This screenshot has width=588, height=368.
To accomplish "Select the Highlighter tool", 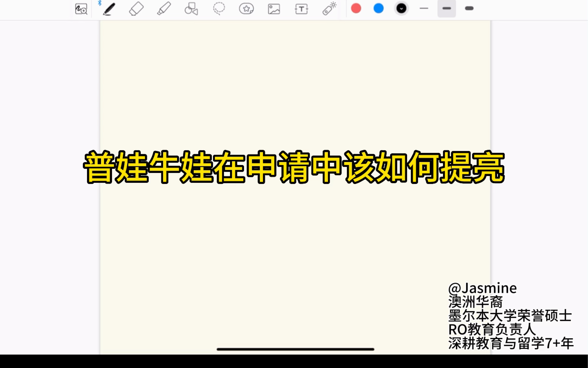I will 164,9.
